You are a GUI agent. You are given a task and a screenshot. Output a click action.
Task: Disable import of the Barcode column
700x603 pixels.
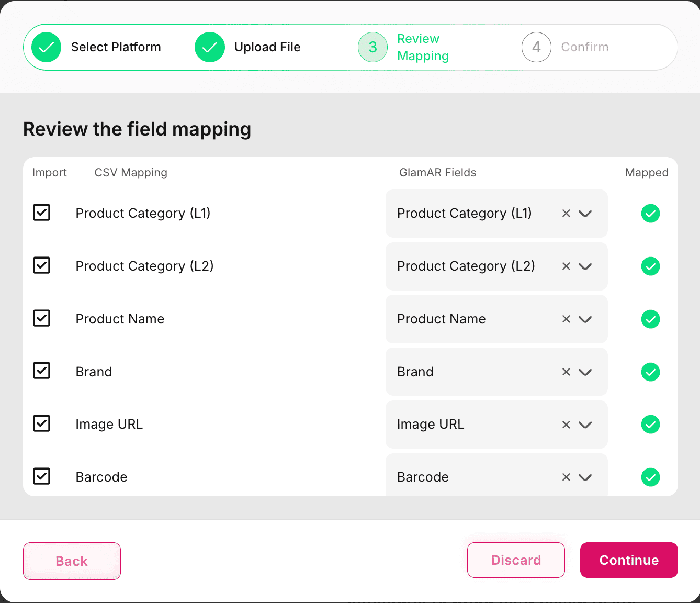[x=42, y=476]
